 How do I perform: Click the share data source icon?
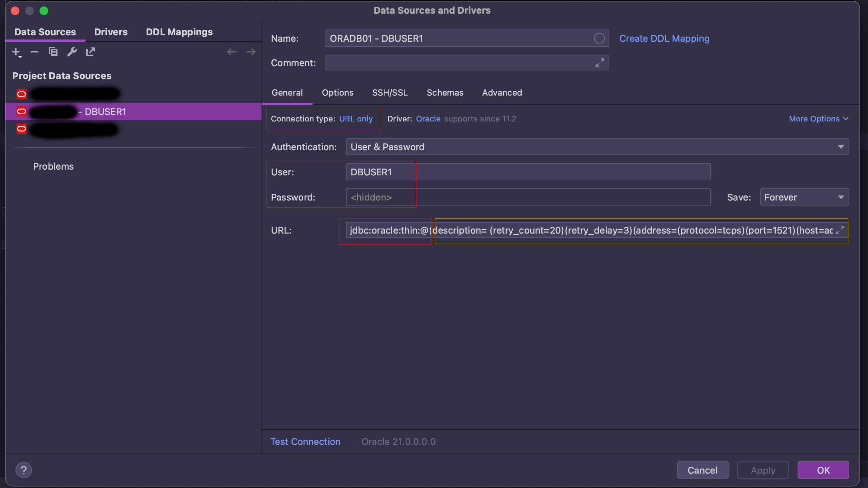tap(91, 51)
